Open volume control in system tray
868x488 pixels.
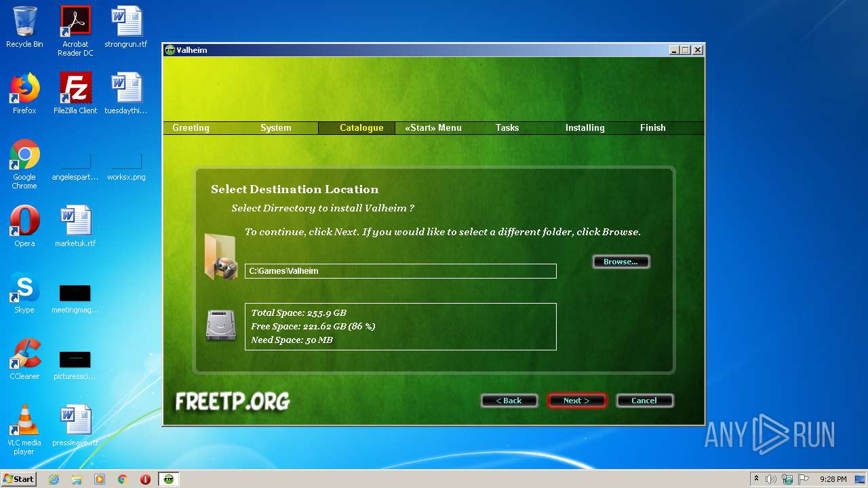click(x=771, y=479)
